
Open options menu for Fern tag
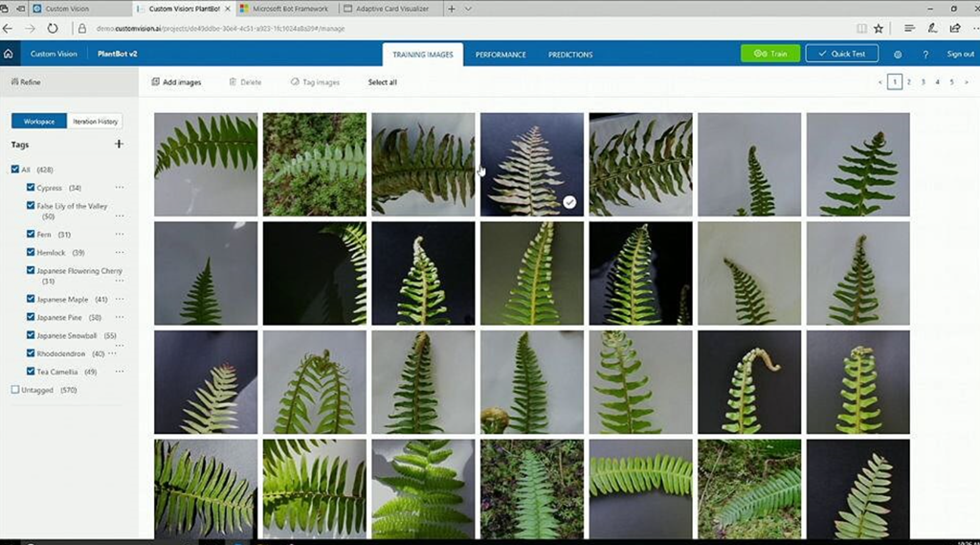coord(120,234)
